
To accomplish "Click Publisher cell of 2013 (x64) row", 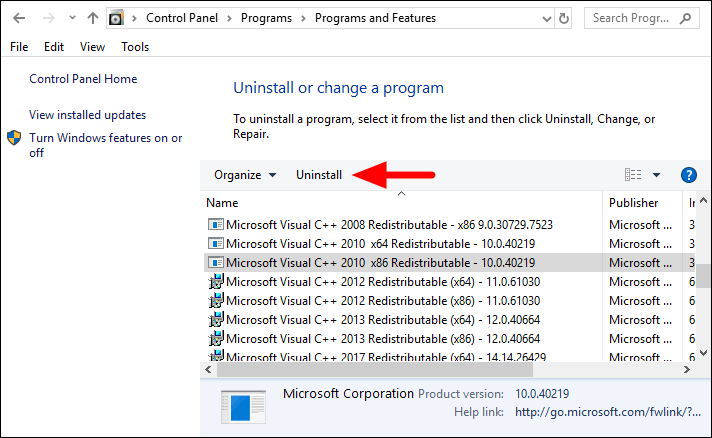I will [x=640, y=320].
